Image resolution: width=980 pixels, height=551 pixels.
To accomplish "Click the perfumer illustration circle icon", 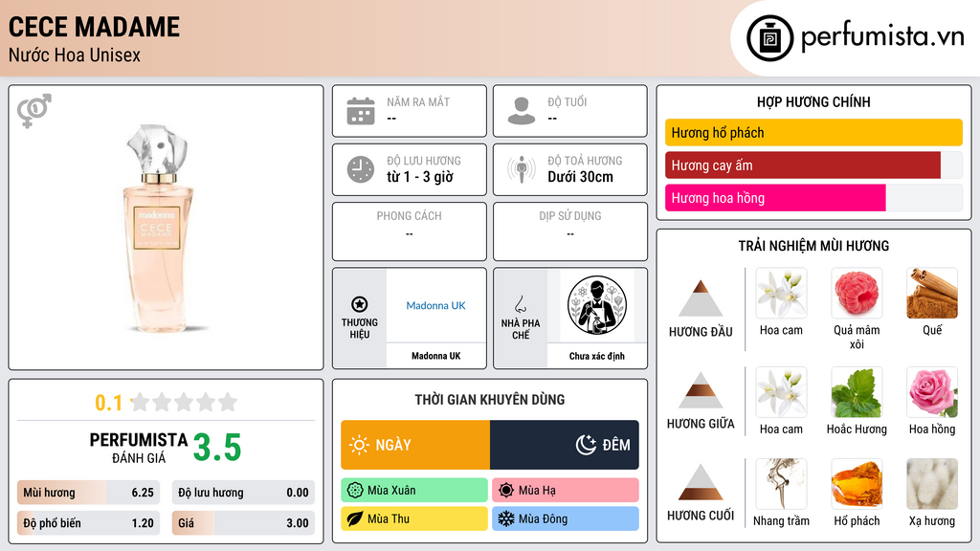I will click(597, 305).
